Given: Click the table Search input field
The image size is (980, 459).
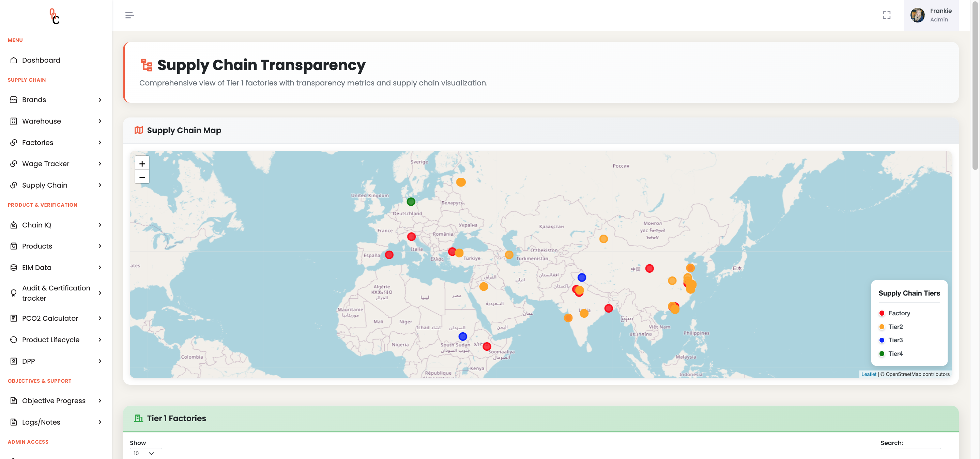Looking at the screenshot, I should point(910,453).
